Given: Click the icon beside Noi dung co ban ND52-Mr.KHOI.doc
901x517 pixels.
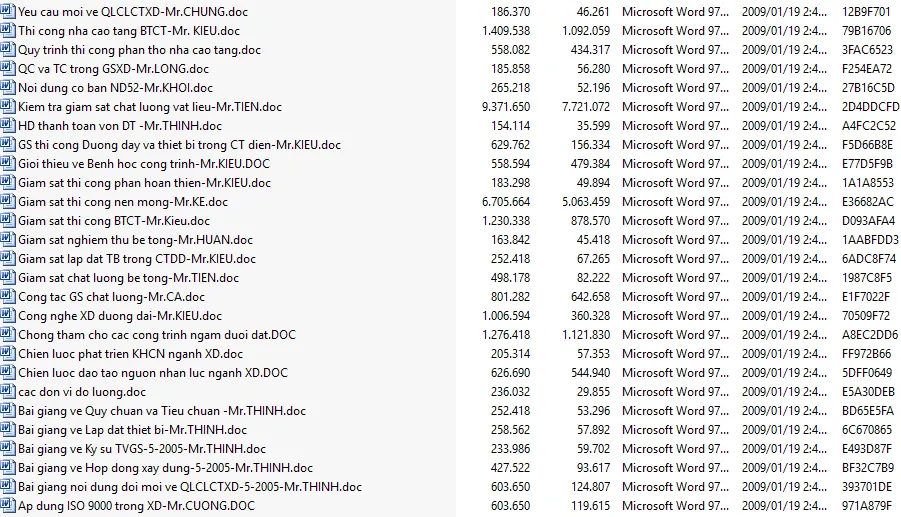Looking at the screenshot, I should [9, 88].
